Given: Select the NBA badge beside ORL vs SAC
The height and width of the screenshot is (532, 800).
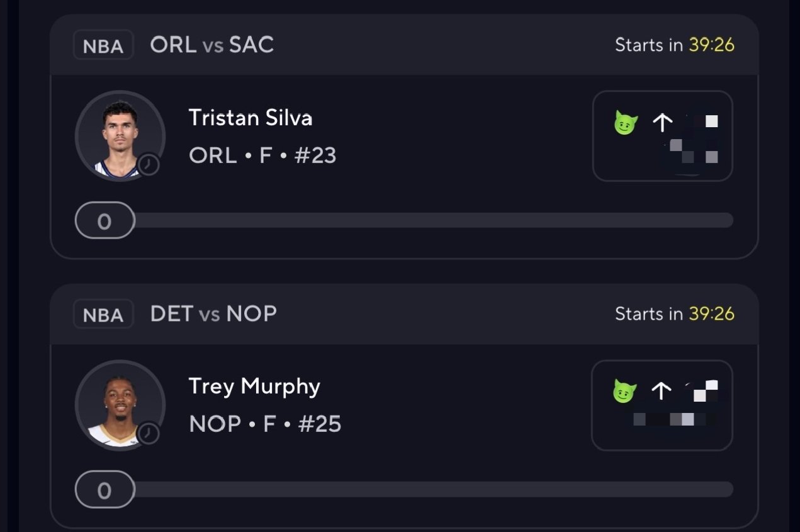Looking at the screenshot, I should coord(103,46).
